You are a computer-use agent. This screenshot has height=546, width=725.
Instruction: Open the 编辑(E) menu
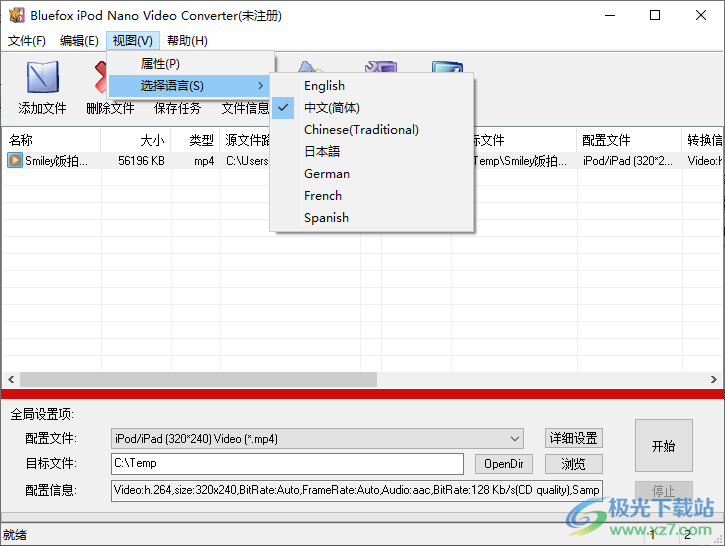tap(79, 41)
